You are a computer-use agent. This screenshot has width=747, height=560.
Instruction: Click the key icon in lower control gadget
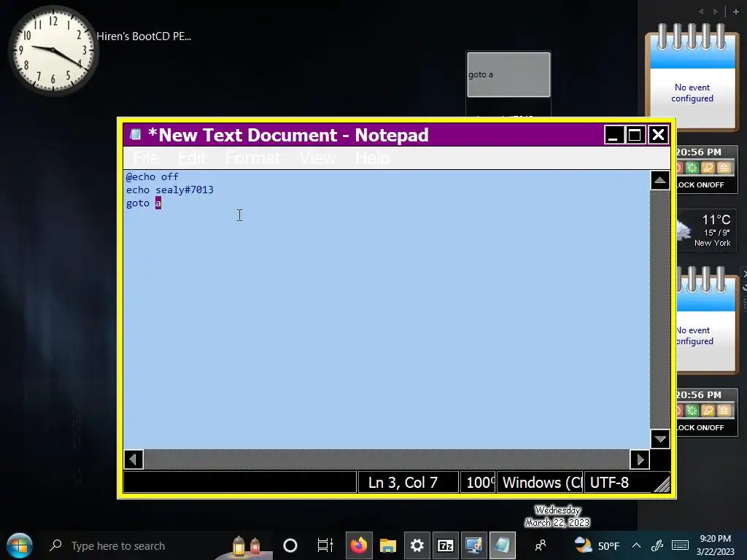point(708,411)
